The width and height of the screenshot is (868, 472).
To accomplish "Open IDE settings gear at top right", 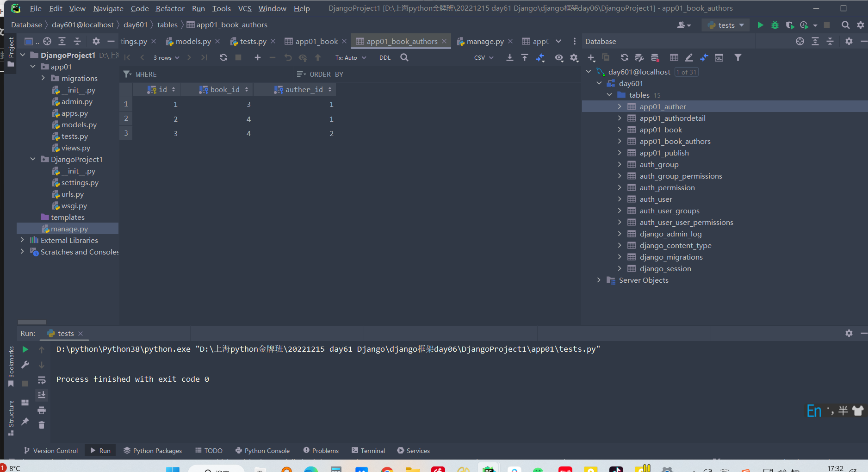I will pyautogui.click(x=861, y=25).
